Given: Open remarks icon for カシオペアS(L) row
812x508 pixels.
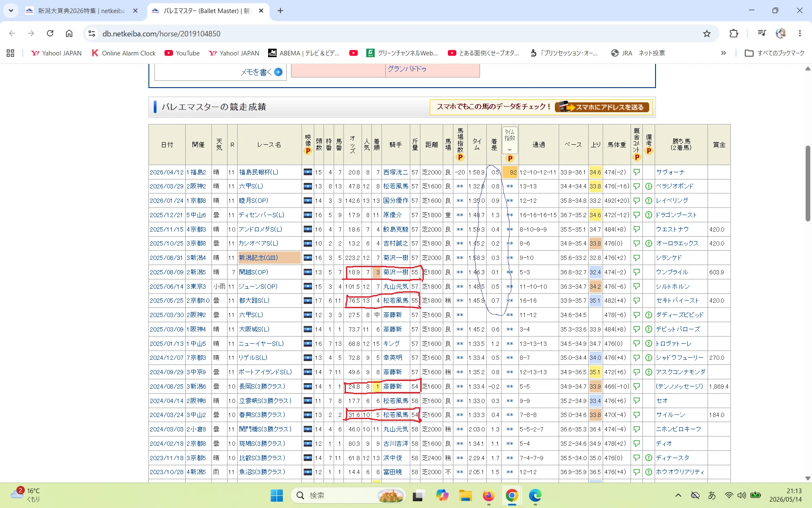Looking at the screenshot, I should [x=649, y=243].
